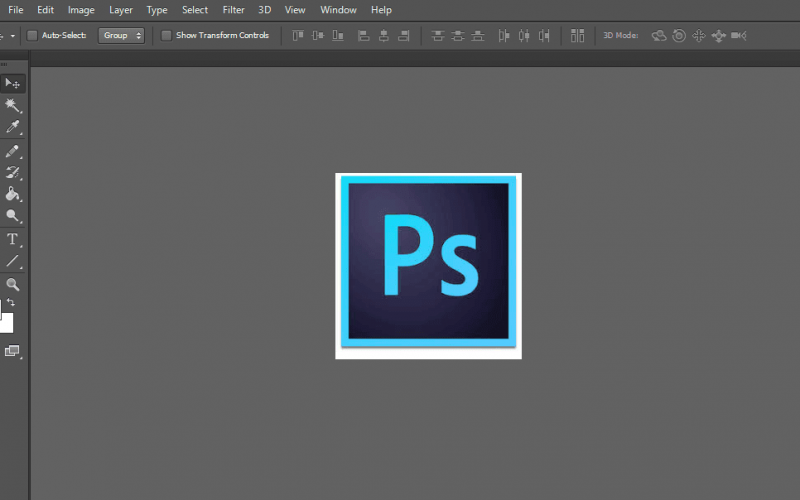The width and height of the screenshot is (800, 500).
Task: Distribute left edges of layers
Action: [x=504, y=35]
